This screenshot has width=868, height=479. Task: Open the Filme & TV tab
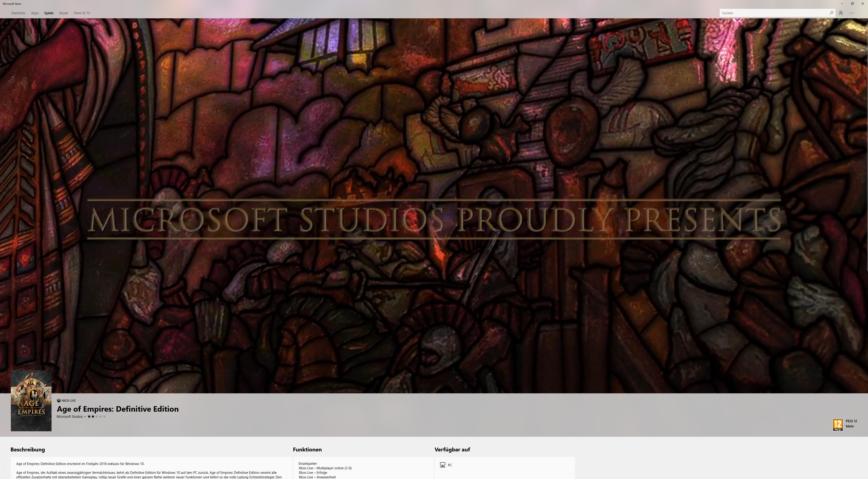(x=82, y=13)
